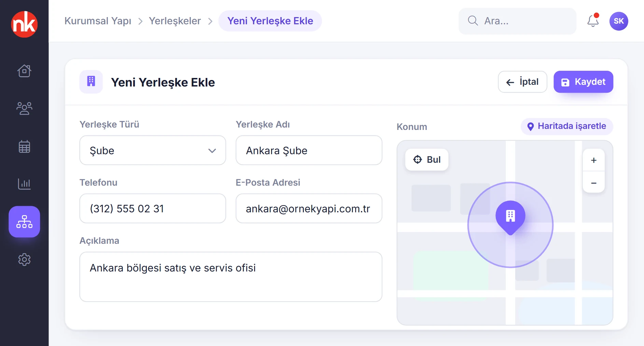Click the Bul locate button on map
This screenshot has width=644, height=346.
(x=427, y=160)
